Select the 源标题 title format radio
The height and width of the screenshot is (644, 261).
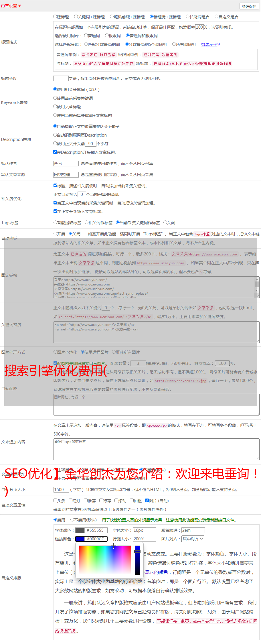(x=55, y=17)
